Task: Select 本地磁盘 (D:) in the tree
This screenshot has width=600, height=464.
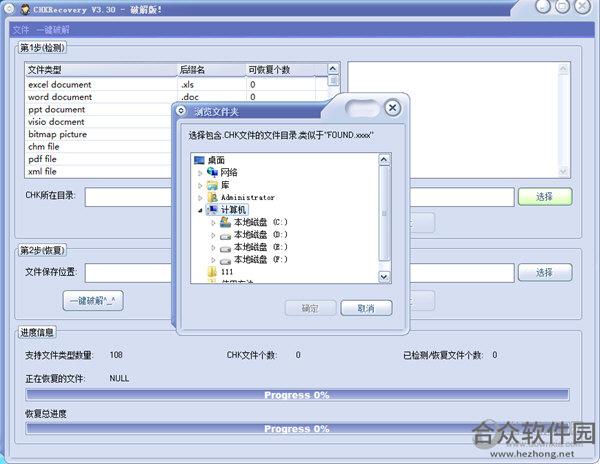Action: point(261,234)
